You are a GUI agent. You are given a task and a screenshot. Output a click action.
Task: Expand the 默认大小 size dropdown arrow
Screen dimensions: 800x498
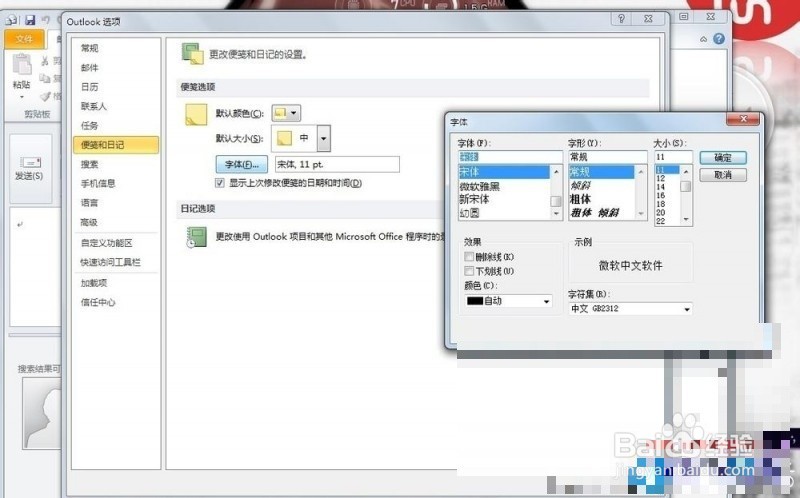click(x=323, y=138)
